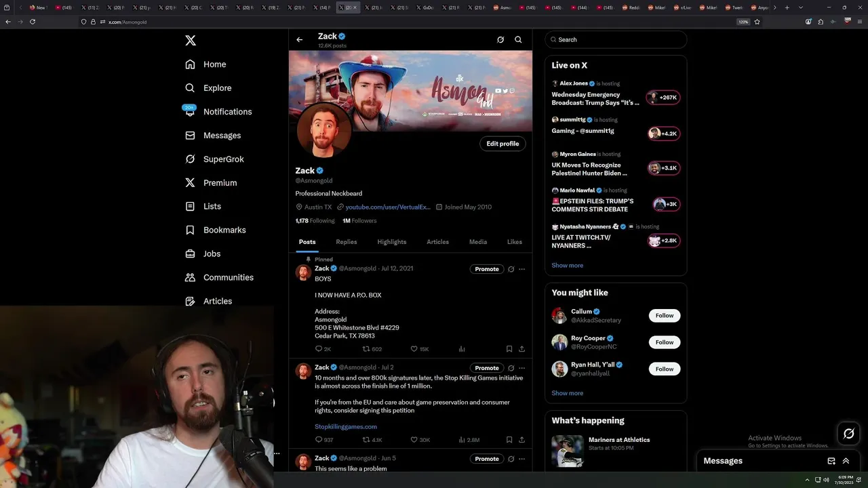
Task: Open the browser list-all-tabs dropdown
Action: click(x=801, y=7)
